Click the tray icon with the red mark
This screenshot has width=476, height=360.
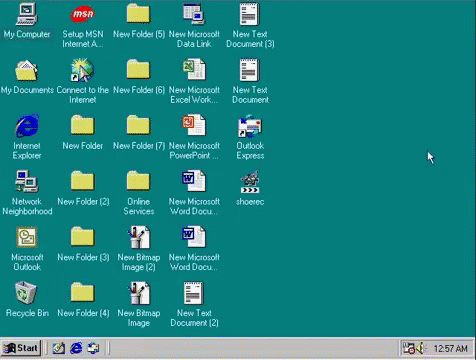point(409,349)
